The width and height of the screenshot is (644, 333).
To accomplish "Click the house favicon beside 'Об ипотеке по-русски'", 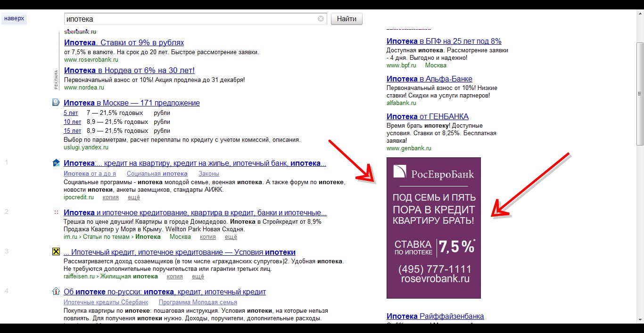I will [56, 292].
